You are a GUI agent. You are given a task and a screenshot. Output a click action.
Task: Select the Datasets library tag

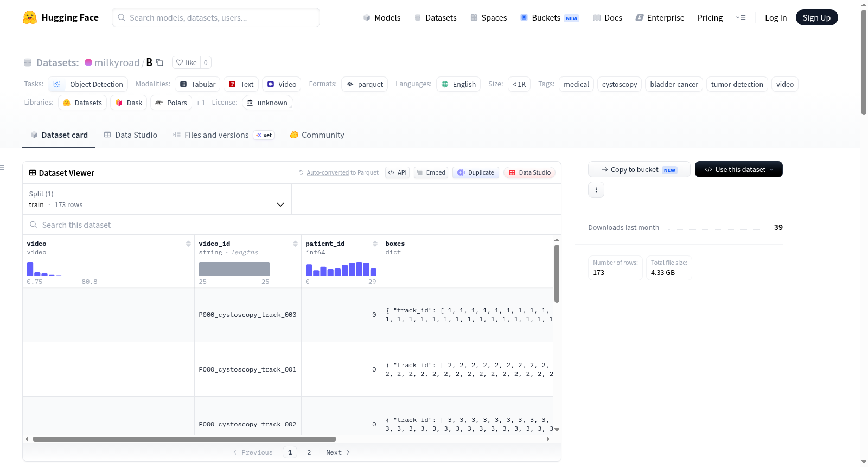[x=82, y=103]
